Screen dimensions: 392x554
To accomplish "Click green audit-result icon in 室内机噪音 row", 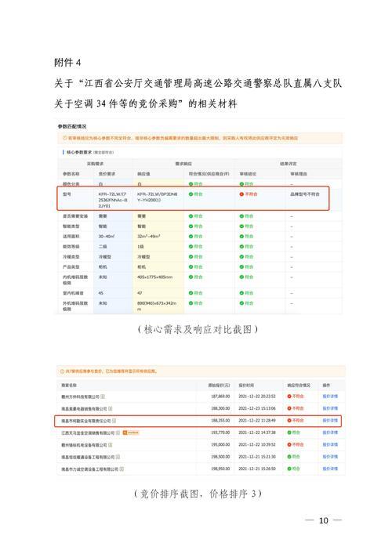I will click(x=241, y=293).
